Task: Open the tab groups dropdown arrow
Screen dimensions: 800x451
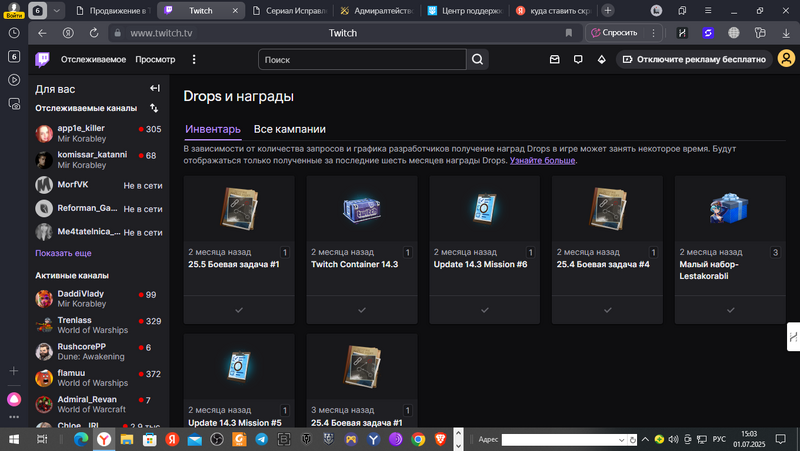Action: click(57, 10)
